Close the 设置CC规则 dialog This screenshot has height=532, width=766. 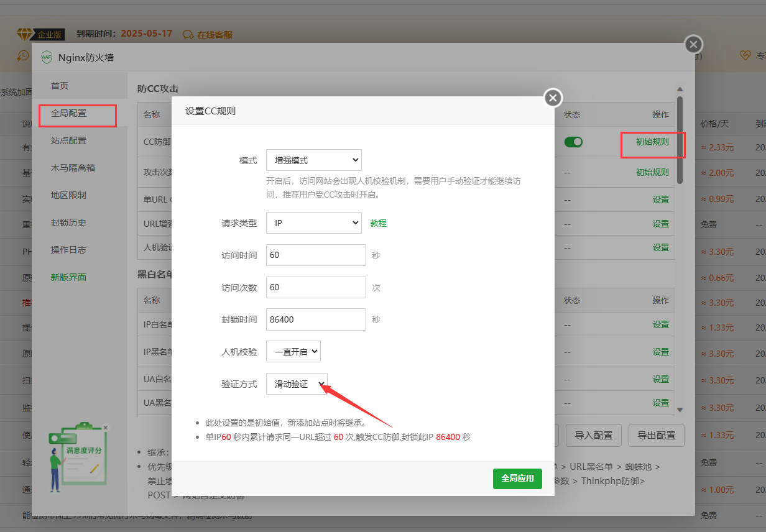(x=553, y=98)
